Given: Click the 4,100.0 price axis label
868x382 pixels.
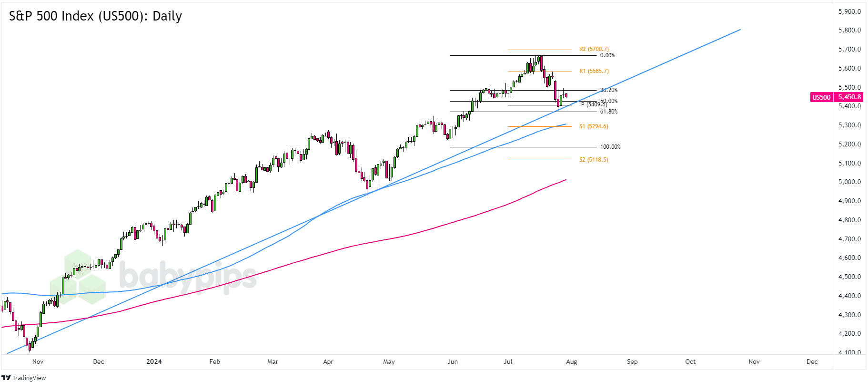Looking at the screenshot, I should click(849, 352).
